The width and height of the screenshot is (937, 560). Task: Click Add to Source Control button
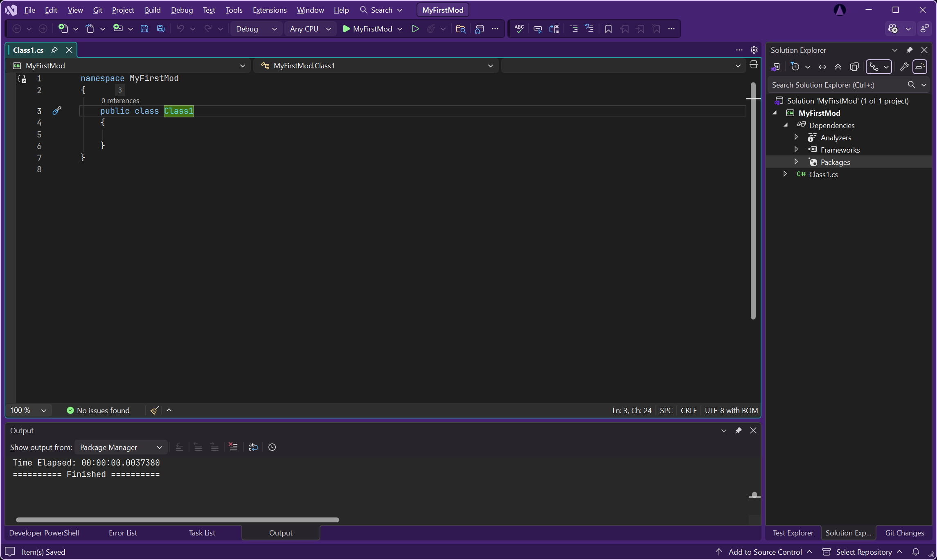tap(765, 552)
